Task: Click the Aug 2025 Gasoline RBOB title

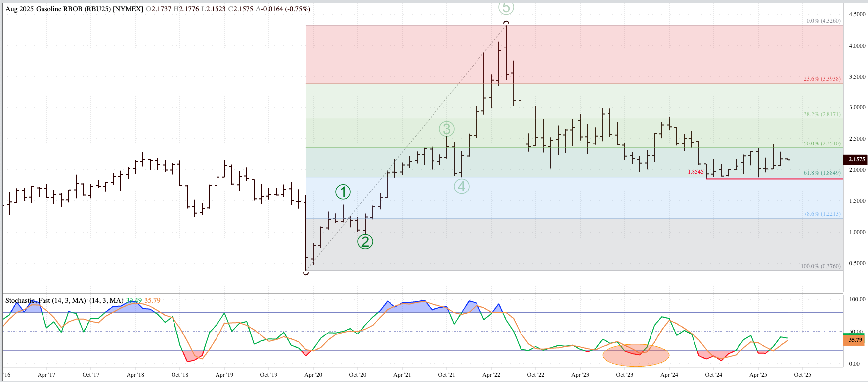Action: [x=74, y=9]
